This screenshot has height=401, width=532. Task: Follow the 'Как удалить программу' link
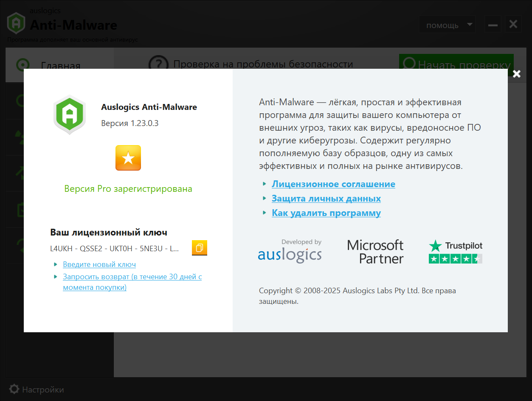tap(326, 213)
